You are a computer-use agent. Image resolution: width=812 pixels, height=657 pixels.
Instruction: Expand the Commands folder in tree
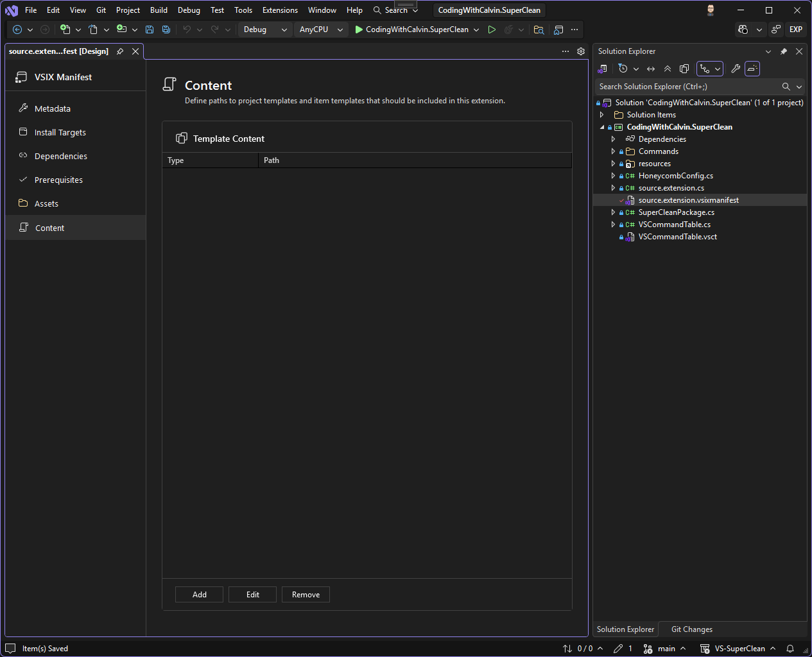(x=613, y=151)
